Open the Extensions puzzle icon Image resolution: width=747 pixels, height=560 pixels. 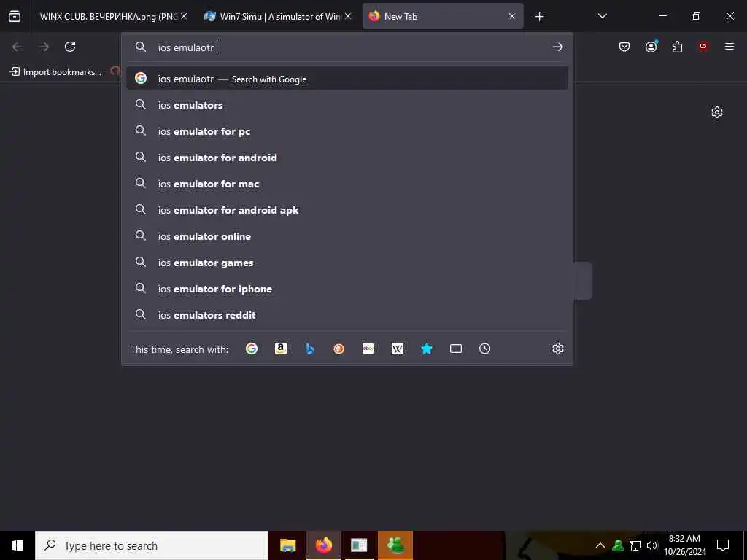point(677,47)
